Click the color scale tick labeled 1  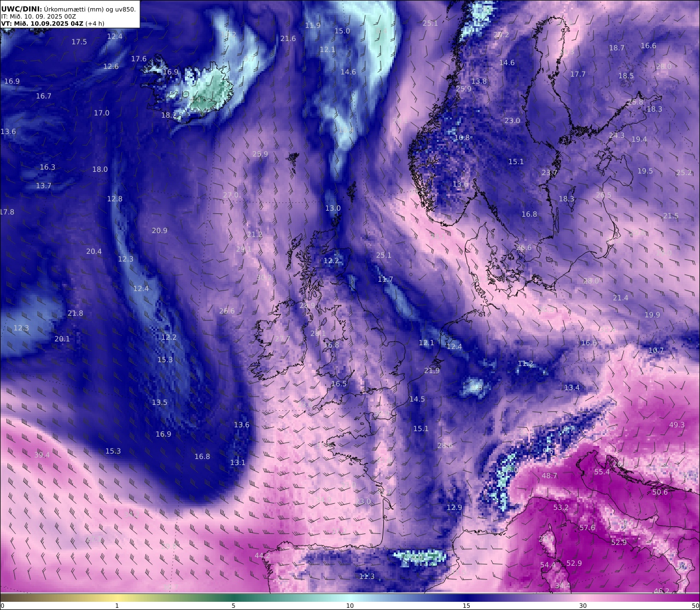click(117, 606)
